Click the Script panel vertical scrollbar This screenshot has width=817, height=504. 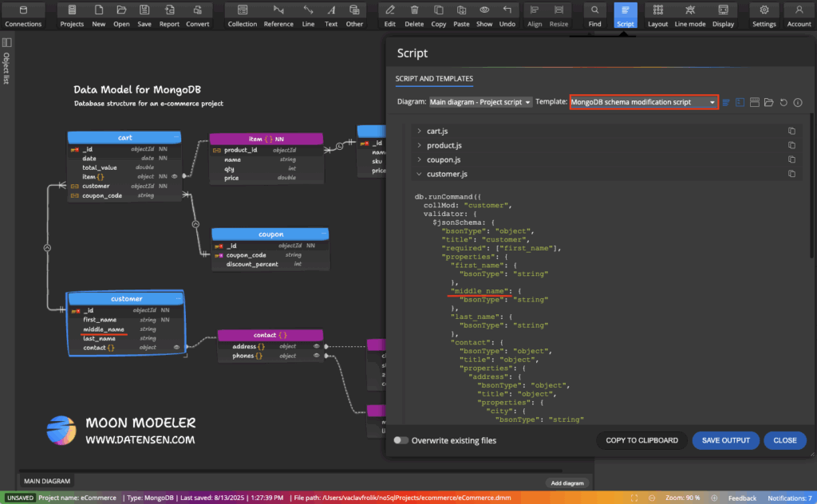[x=811, y=187]
